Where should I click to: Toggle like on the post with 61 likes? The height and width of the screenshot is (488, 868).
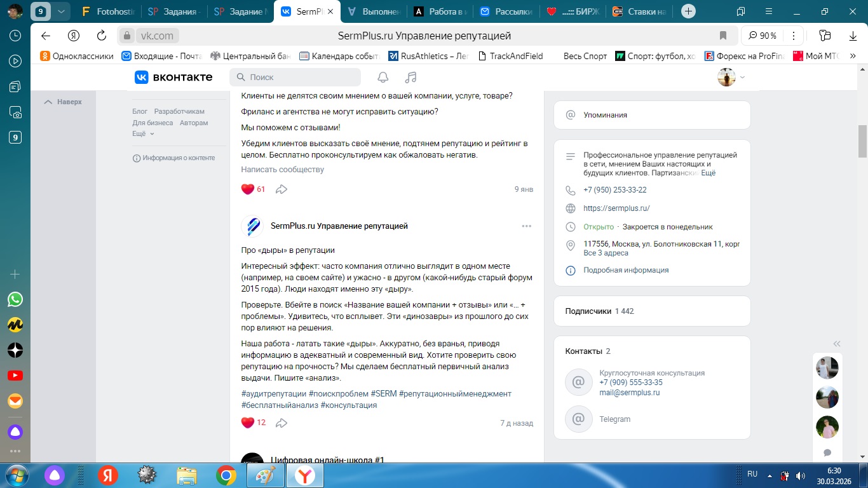coord(248,189)
